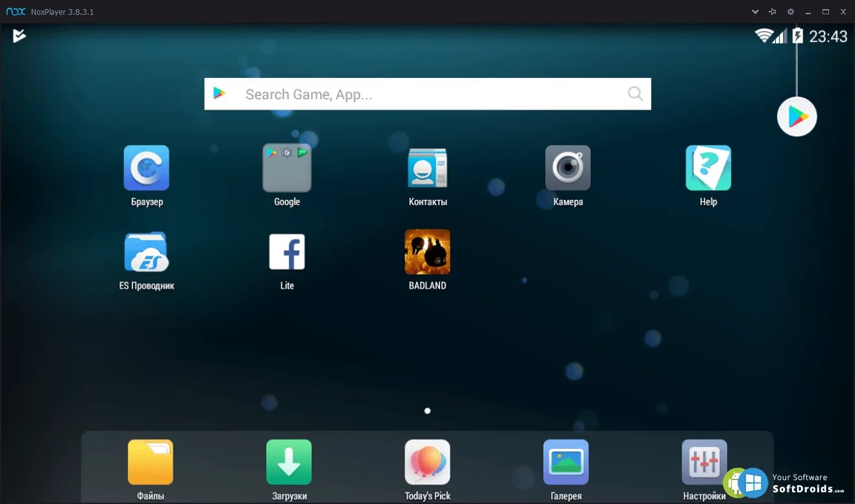
Task: Launch ES Проводник file manager
Action: 147,252
